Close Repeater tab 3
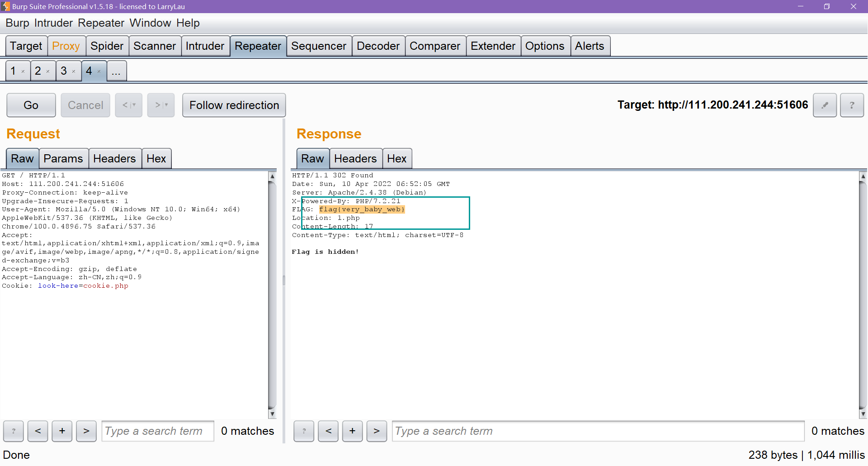The width and height of the screenshot is (868, 466). point(74,71)
